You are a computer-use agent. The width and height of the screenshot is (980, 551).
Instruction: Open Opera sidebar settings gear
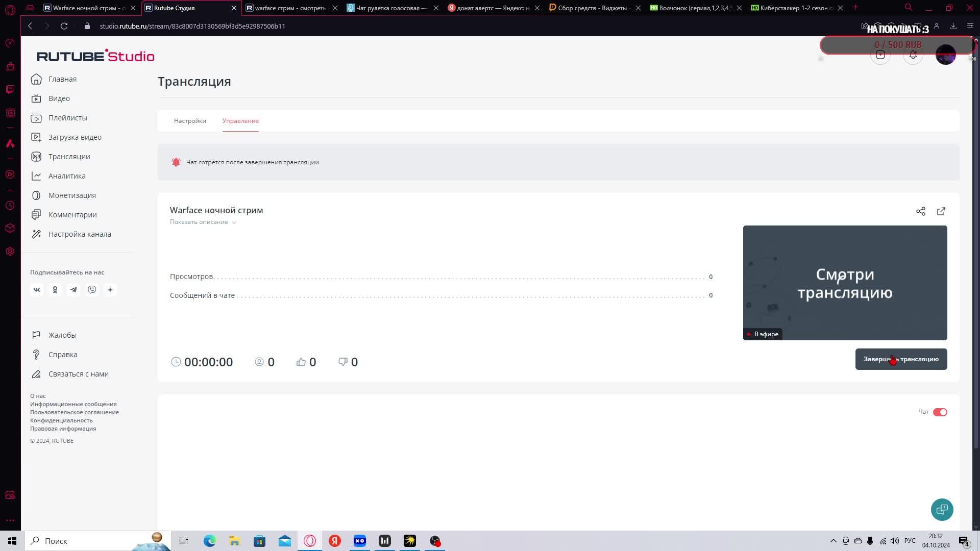pos(10,252)
